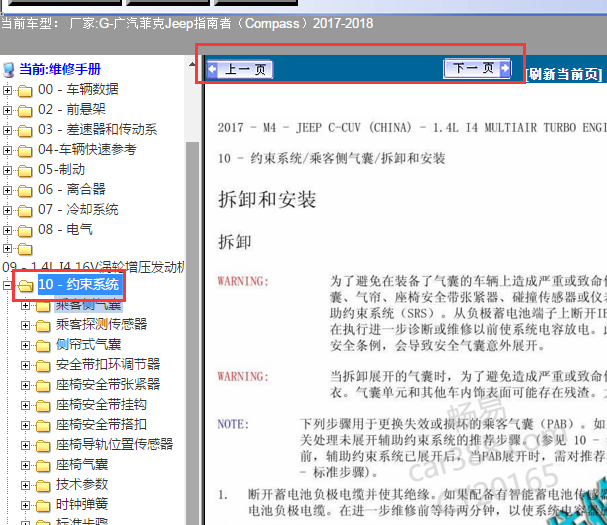Click folder icon of the 09 engine node
607x525 pixels.
[x=25, y=249]
